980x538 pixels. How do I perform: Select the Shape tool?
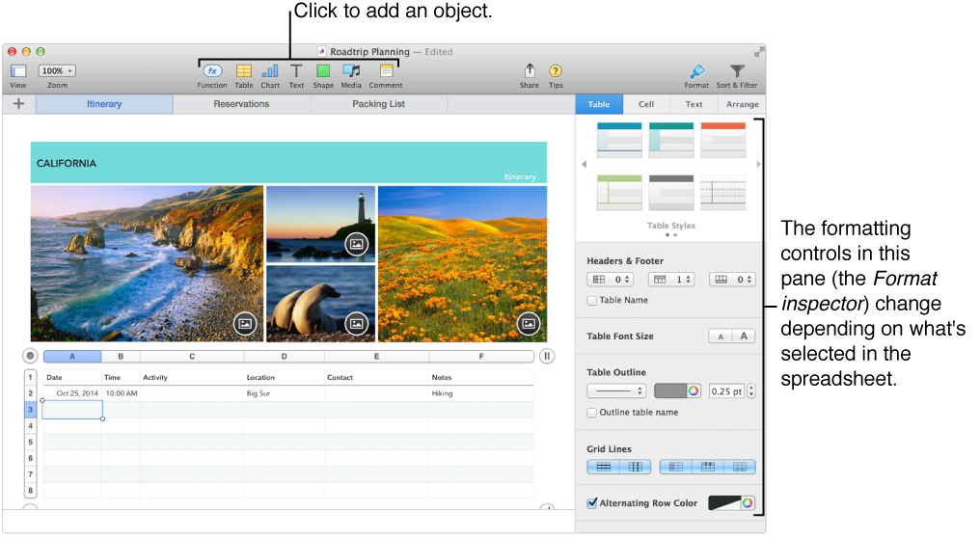click(323, 71)
